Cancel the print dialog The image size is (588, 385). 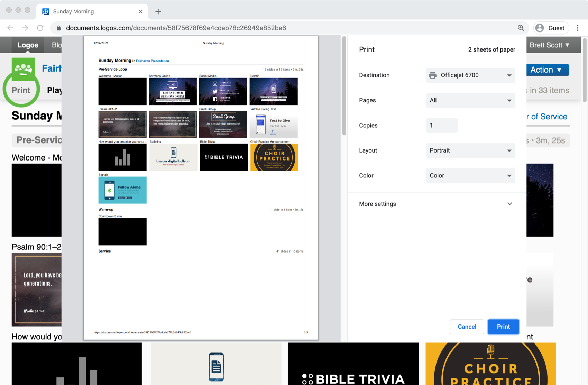[467, 327]
